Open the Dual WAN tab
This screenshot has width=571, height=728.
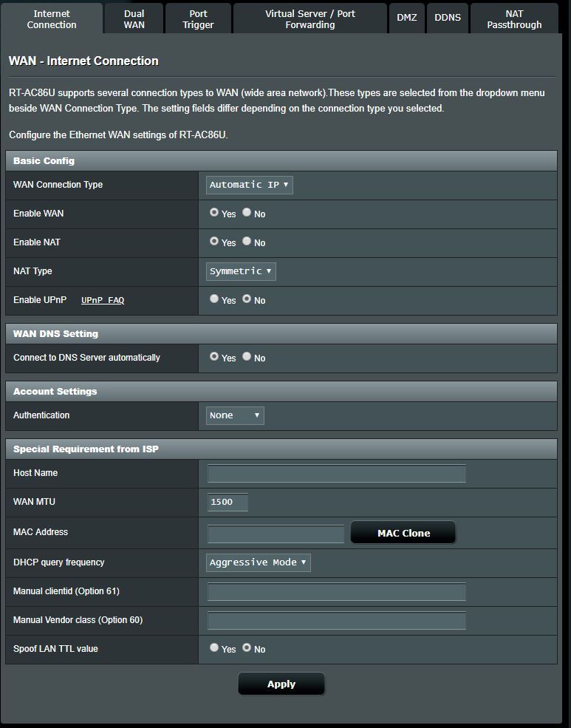point(134,19)
